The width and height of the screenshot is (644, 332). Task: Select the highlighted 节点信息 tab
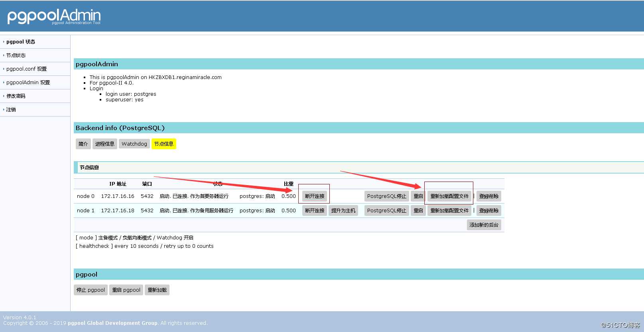point(164,144)
